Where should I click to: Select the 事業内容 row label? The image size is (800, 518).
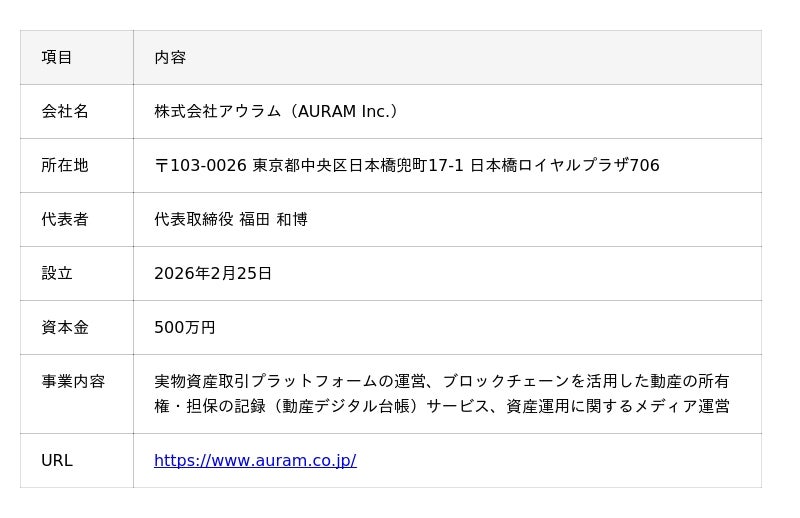point(73,381)
